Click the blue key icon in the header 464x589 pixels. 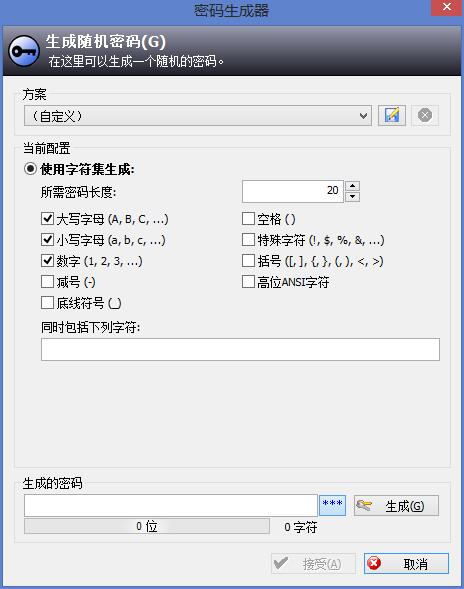click(x=24, y=51)
